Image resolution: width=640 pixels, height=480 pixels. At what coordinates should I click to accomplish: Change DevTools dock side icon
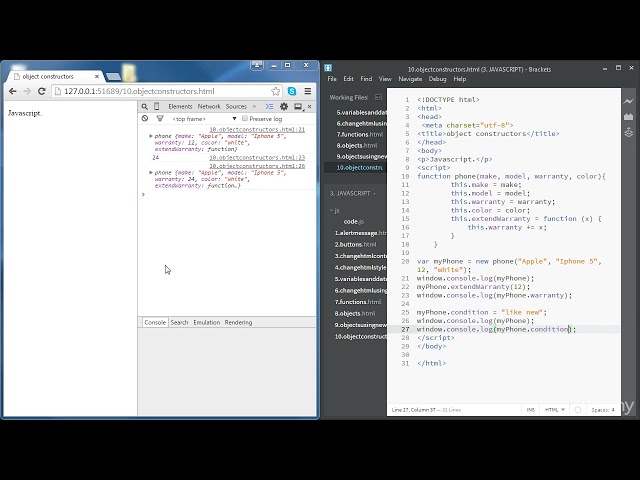(298, 107)
